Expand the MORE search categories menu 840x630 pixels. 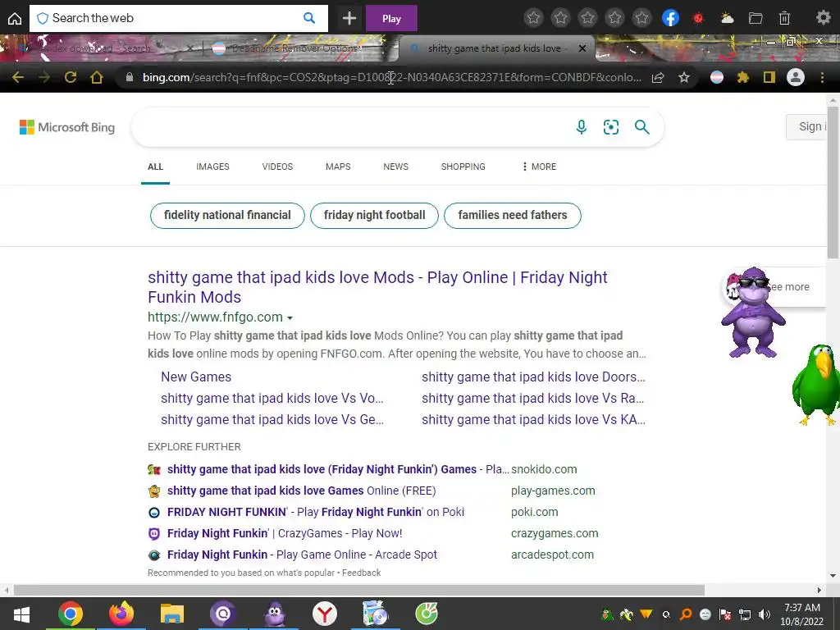539,167
